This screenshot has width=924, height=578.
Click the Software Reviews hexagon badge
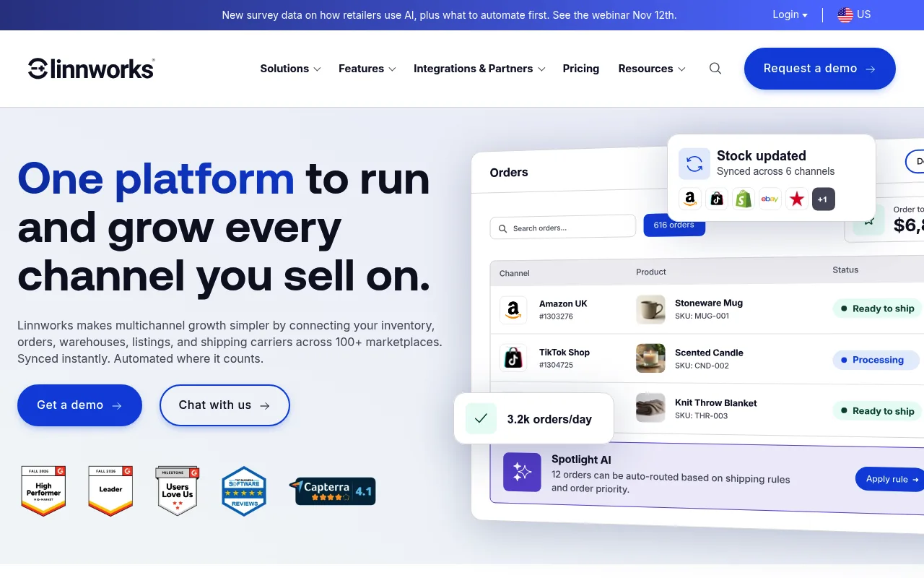pos(244,491)
